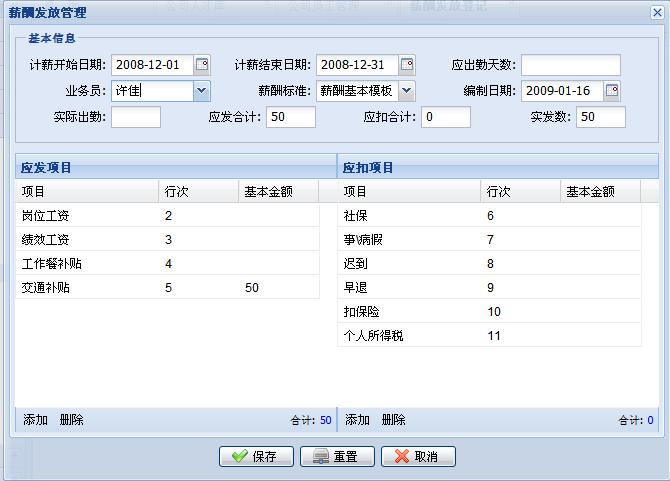Image resolution: width=670 pixels, height=481 pixels.
Task: Sort 应发项目 table by 项目 column header
Action: point(87,191)
